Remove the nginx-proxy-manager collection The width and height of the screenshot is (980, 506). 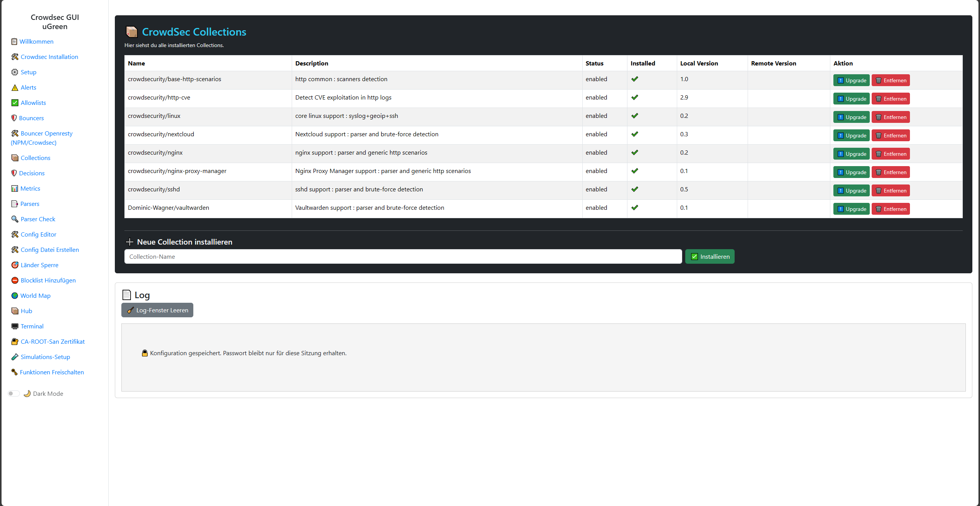(891, 172)
